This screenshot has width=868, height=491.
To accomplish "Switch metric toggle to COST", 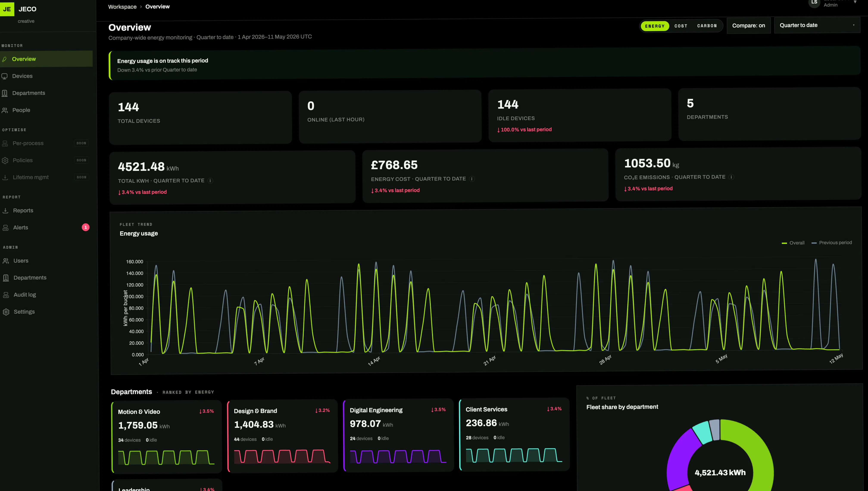I will coord(681,26).
